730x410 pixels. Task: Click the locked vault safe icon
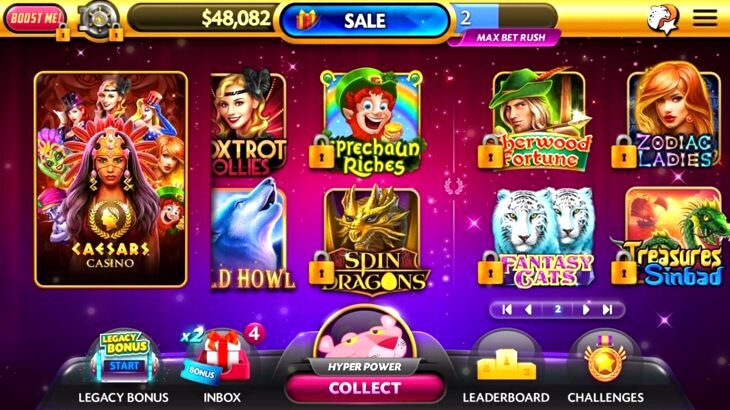[99, 20]
